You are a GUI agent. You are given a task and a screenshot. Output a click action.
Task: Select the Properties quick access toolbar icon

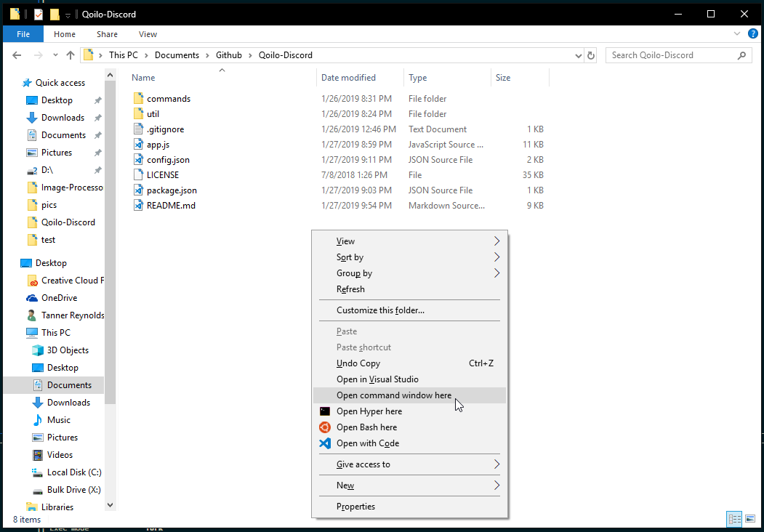coord(39,15)
